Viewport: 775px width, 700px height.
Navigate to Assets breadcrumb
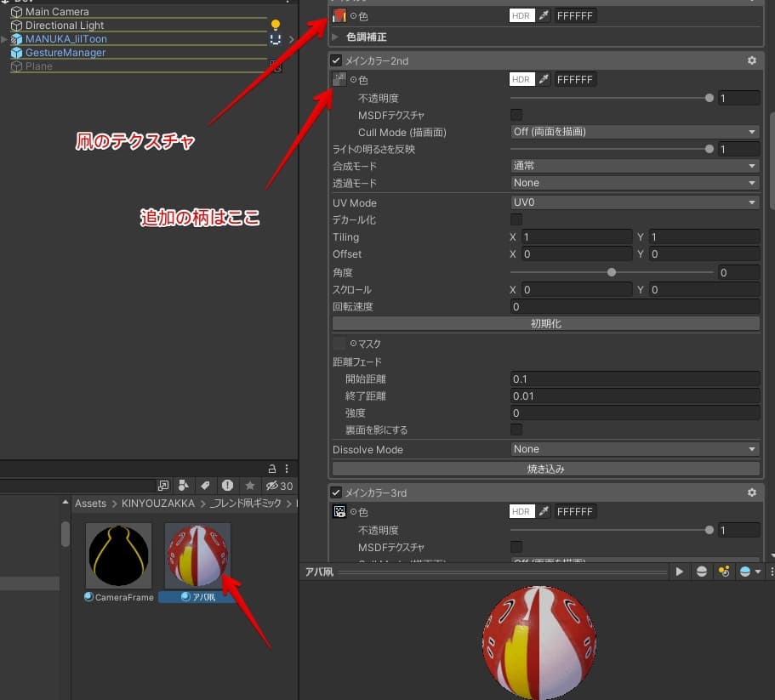point(90,504)
